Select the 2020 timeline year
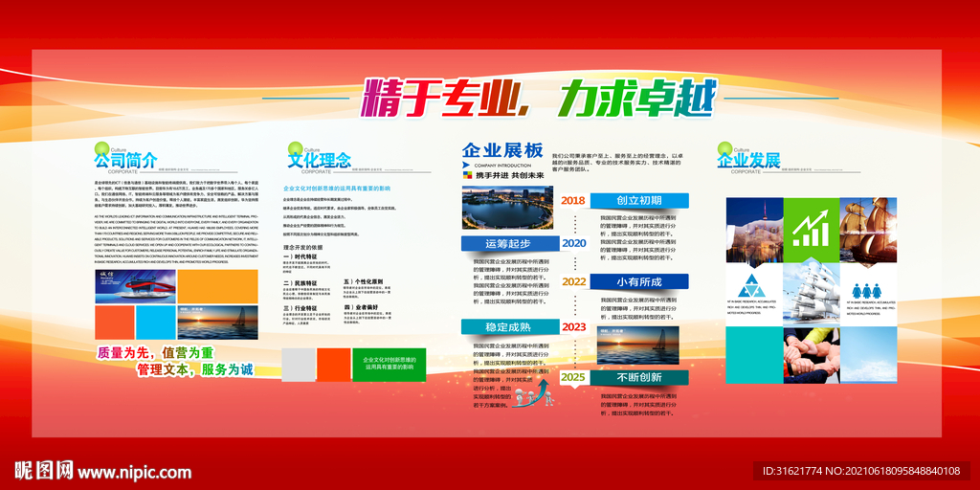This screenshot has width=980, height=490. pos(574,243)
